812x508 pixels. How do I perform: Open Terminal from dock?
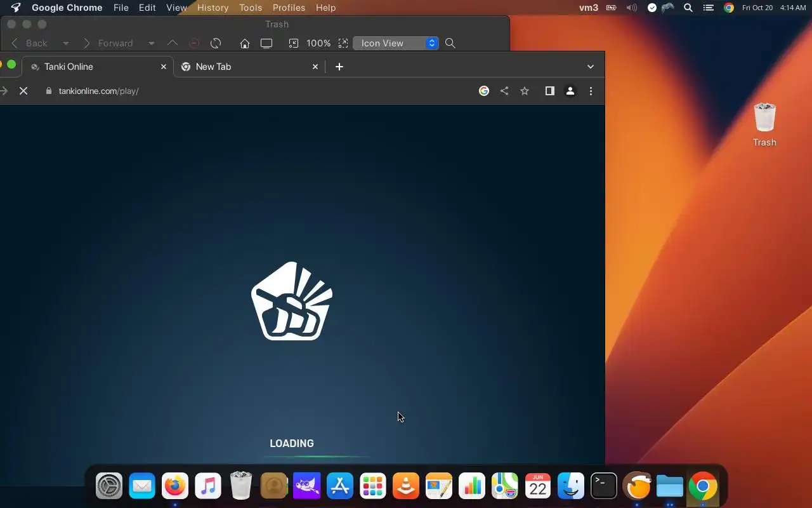click(x=604, y=486)
